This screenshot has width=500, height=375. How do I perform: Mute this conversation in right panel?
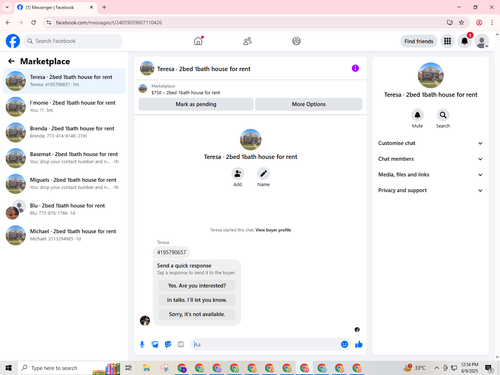pyautogui.click(x=417, y=115)
